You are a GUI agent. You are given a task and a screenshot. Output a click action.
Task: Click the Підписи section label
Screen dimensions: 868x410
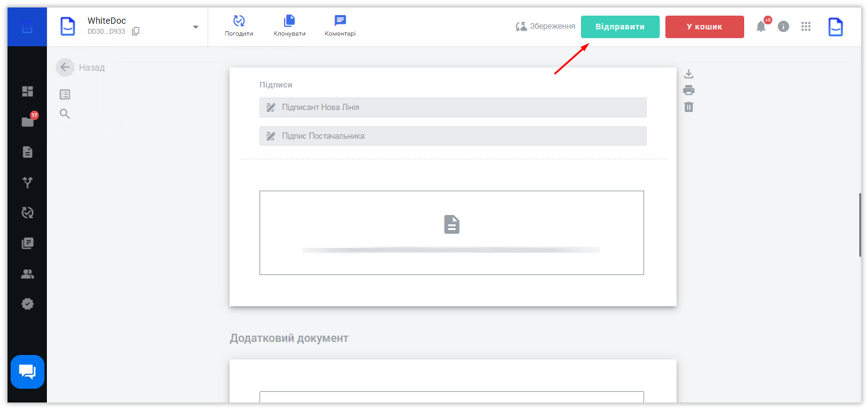tap(276, 84)
